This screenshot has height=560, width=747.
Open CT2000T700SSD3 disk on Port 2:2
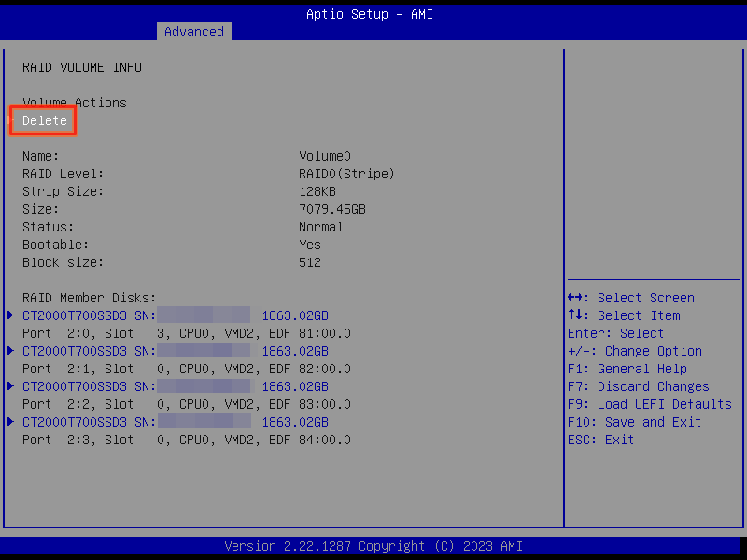click(176, 386)
